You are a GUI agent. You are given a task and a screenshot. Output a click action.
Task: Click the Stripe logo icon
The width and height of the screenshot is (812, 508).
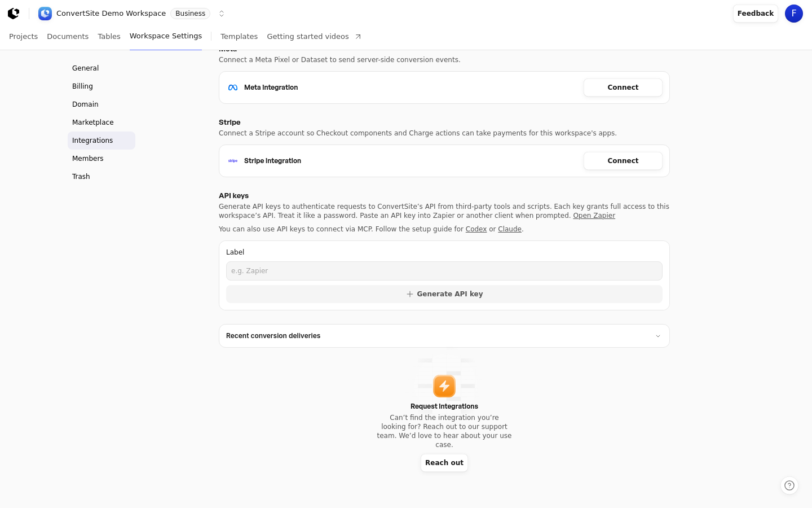click(x=233, y=161)
